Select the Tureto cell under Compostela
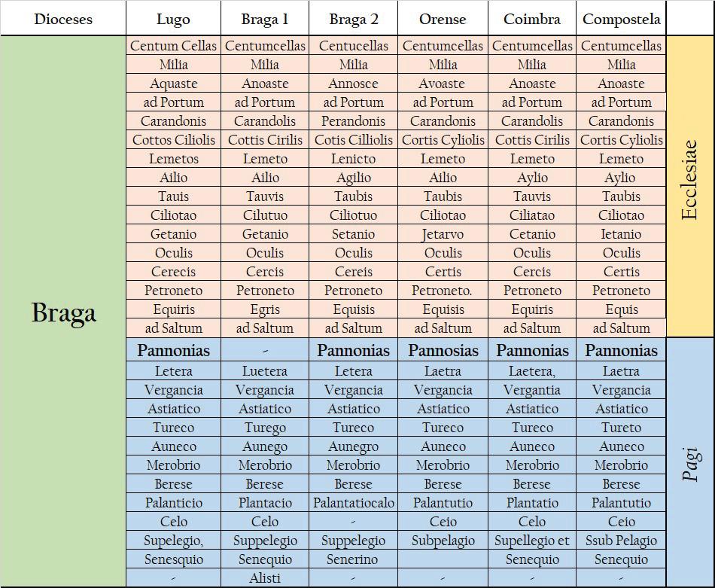Viewport: 715px width, 588px height. click(x=621, y=428)
